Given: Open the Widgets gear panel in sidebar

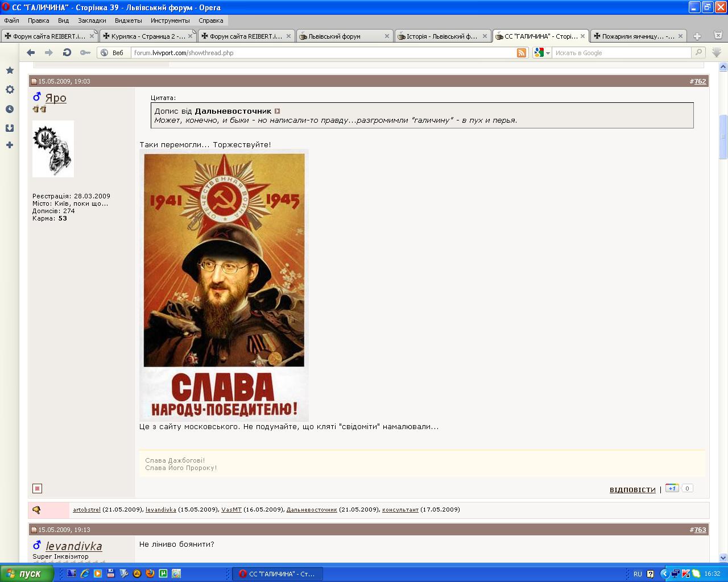Looking at the screenshot, I should pos(10,90).
